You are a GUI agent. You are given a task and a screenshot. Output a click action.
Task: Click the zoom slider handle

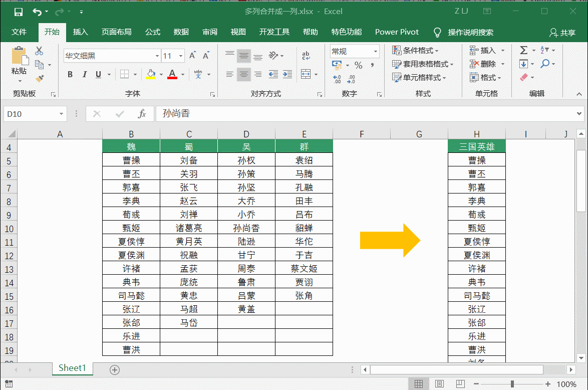coord(512,384)
